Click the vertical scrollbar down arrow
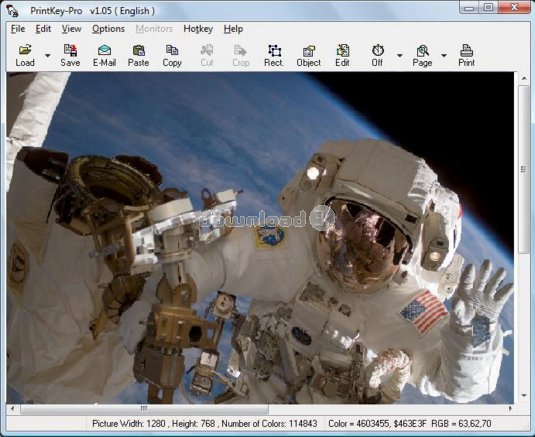 pyautogui.click(x=524, y=395)
